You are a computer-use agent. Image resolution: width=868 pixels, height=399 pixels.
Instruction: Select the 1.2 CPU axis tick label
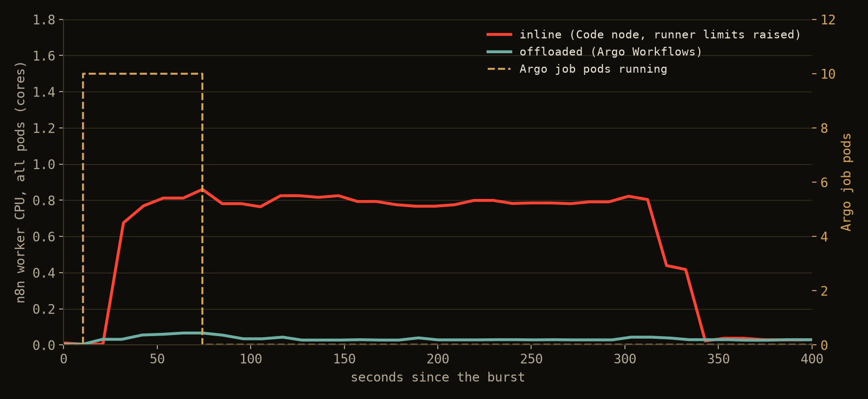pos(44,128)
